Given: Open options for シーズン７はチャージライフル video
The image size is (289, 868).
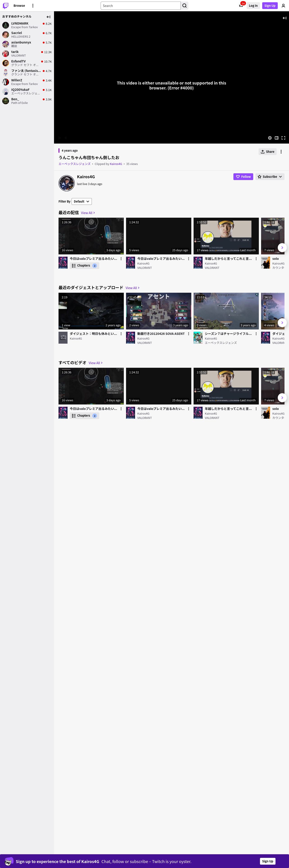Looking at the screenshot, I should click(256, 334).
